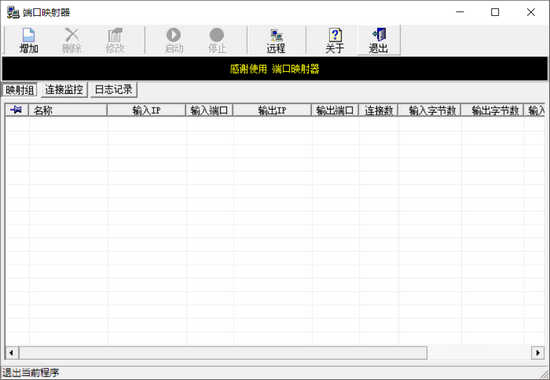
Task: Open the 远程 (Remote) toolbar icon
Action: point(276,35)
